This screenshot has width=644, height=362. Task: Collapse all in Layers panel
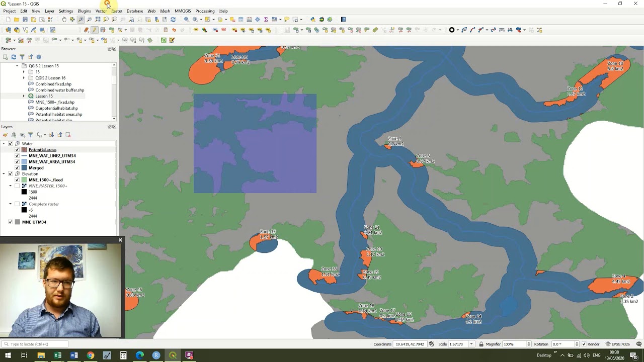click(59, 135)
